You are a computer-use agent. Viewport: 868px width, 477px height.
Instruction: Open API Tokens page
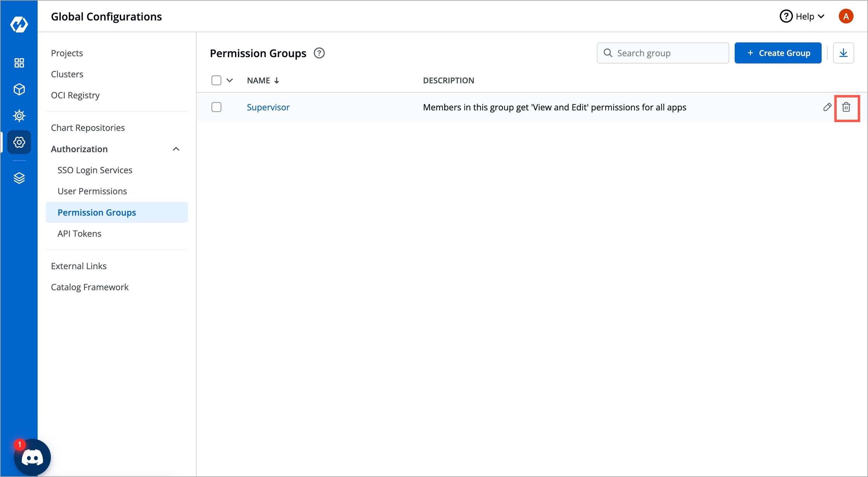pyautogui.click(x=79, y=233)
